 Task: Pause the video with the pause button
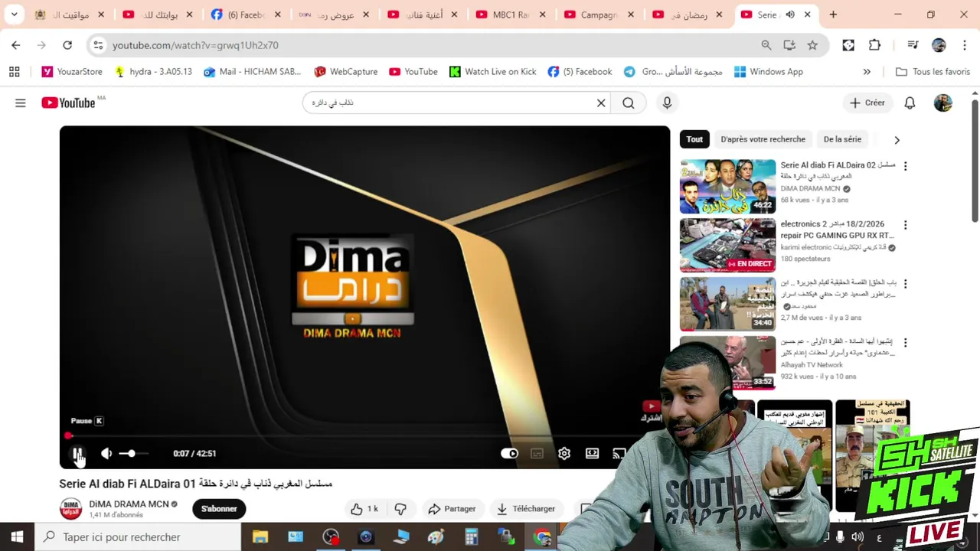pyautogui.click(x=77, y=454)
